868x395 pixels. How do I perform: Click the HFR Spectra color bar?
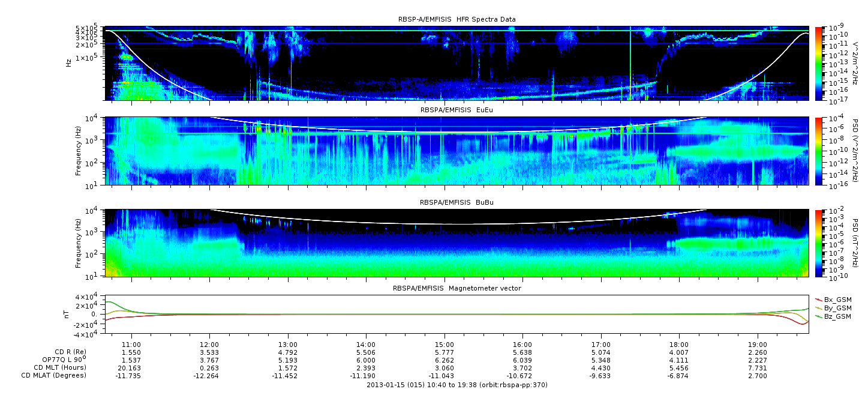click(819, 62)
